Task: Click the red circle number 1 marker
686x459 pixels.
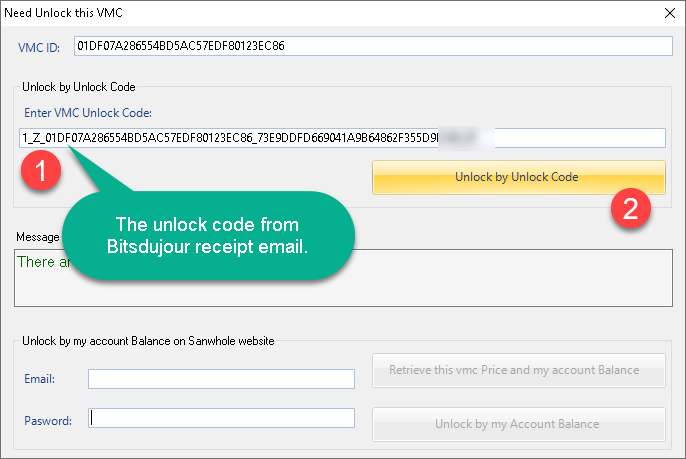Action: [x=41, y=170]
